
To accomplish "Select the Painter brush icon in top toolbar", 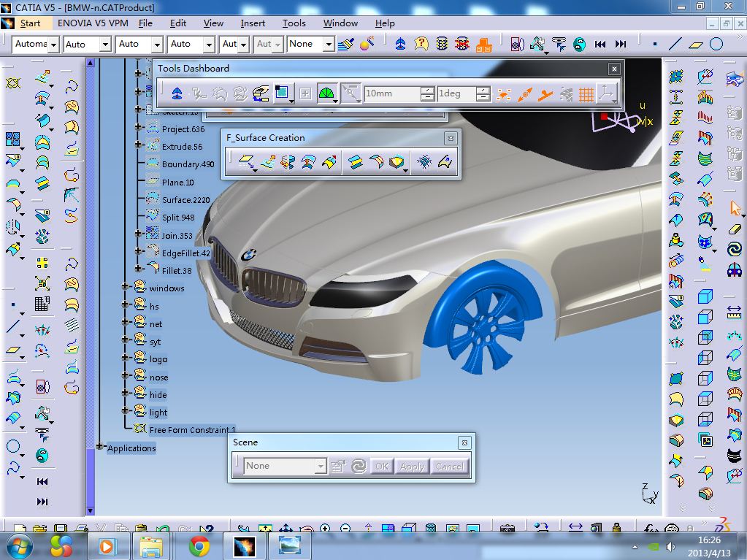I will pos(346,45).
